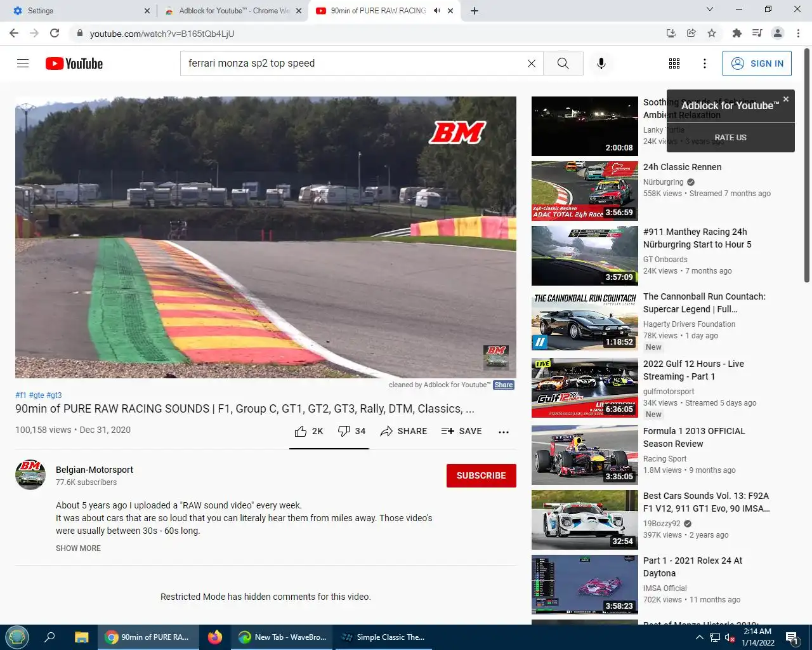
Task: Switch to Adblock for Youtube tab
Action: (x=233, y=11)
